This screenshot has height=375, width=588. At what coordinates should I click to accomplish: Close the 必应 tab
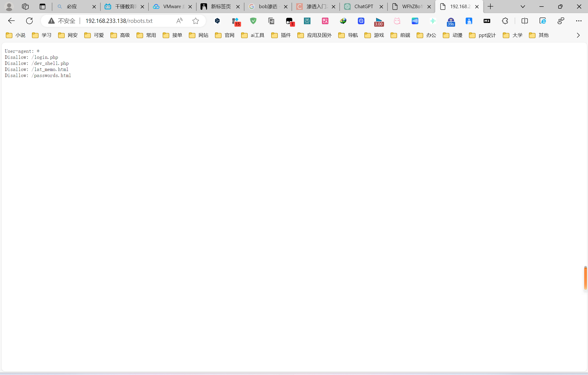(94, 7)
